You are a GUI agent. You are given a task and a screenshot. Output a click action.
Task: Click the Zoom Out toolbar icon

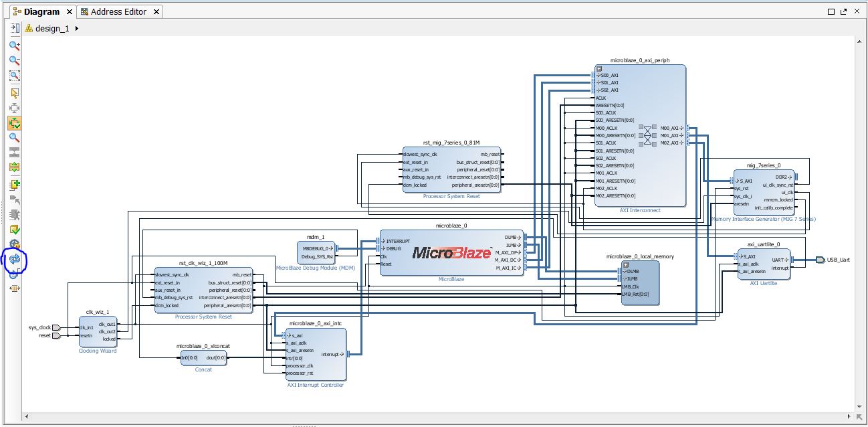14,61
